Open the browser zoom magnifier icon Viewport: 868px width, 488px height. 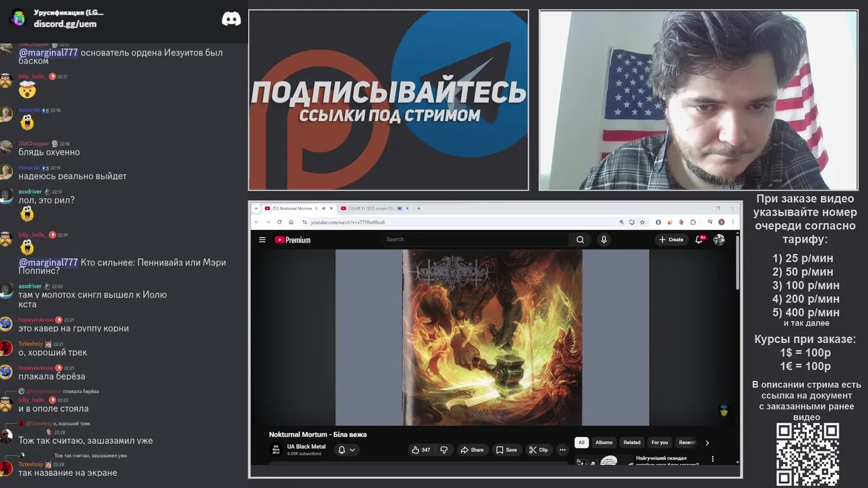pos(622,222)
